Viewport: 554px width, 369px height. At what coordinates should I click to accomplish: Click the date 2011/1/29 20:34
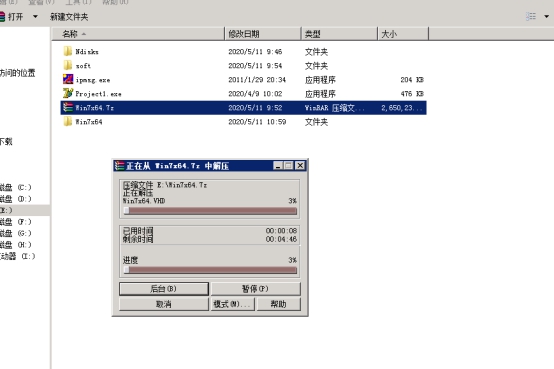pos(257,80)
